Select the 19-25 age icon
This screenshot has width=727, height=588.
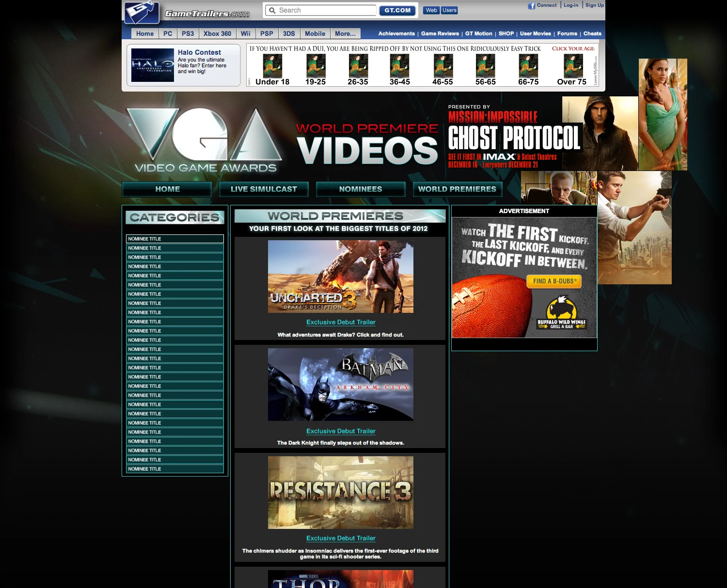tap(316, 66)
